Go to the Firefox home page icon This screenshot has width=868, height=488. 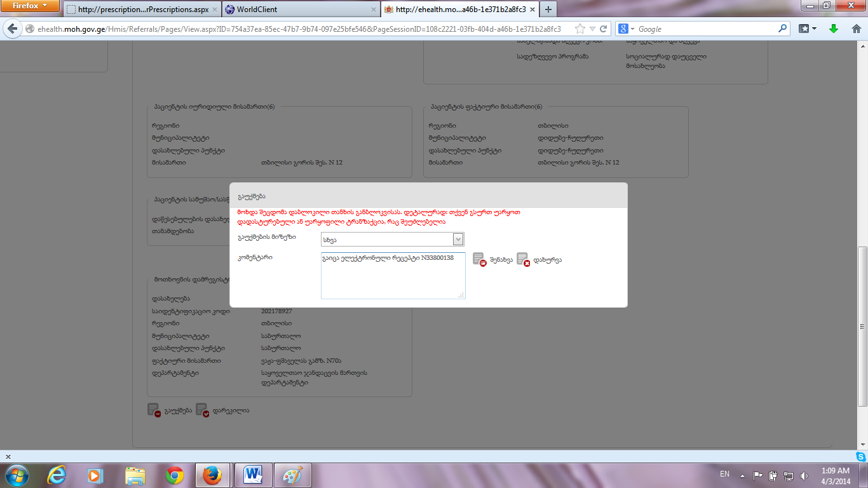[856, 29]
